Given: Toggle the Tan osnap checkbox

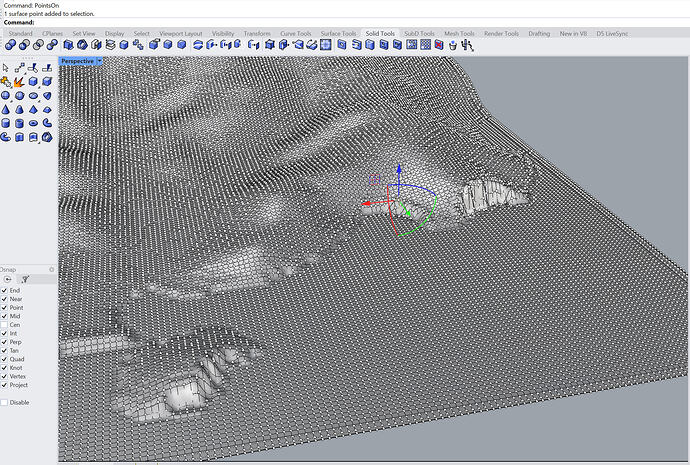Looking at the screenshot, I should (4, 351).
